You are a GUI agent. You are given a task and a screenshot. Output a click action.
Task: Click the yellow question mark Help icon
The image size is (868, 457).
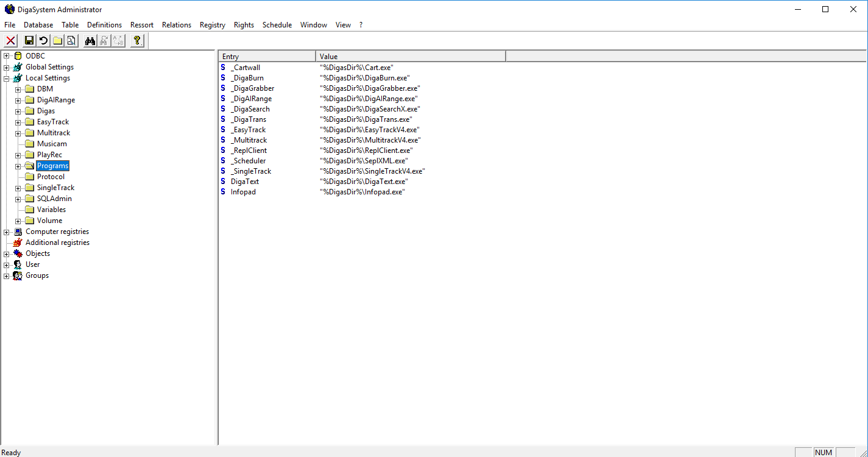(137, 41)
